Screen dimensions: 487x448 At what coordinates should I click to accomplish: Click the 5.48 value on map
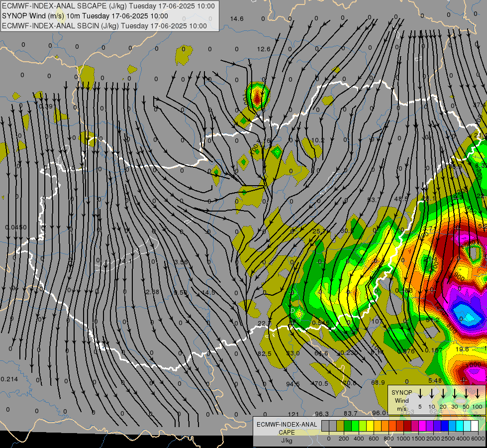pos(435,380)
